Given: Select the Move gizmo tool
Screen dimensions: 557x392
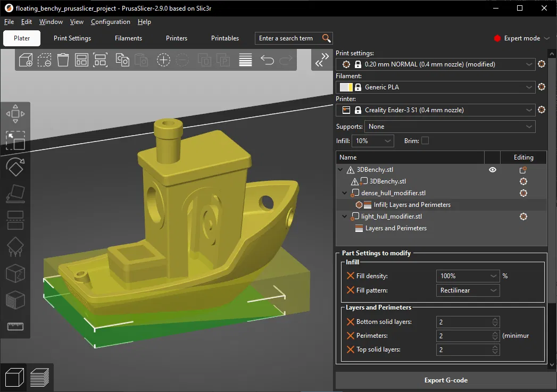Looking at the screenshot, I should coord(15,114).
